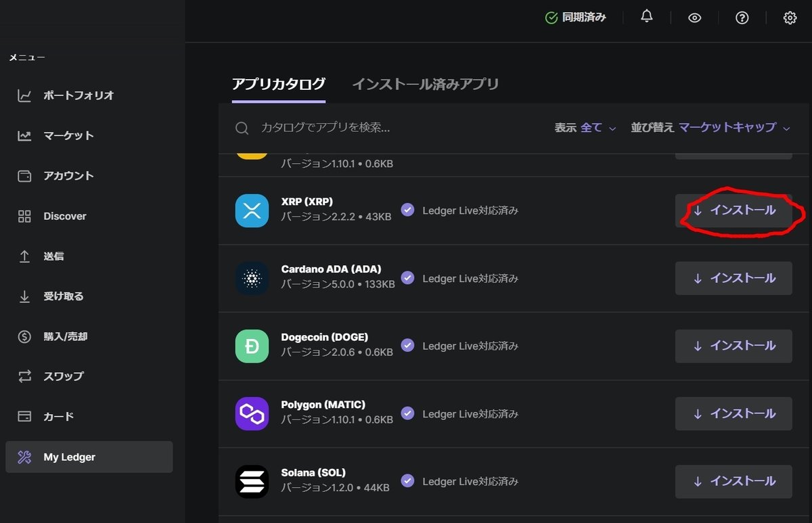Open the 並び替え マーケットキャップ sort dropdown
Viewport: 812px width, 523px height.
(x=710, y=127)
